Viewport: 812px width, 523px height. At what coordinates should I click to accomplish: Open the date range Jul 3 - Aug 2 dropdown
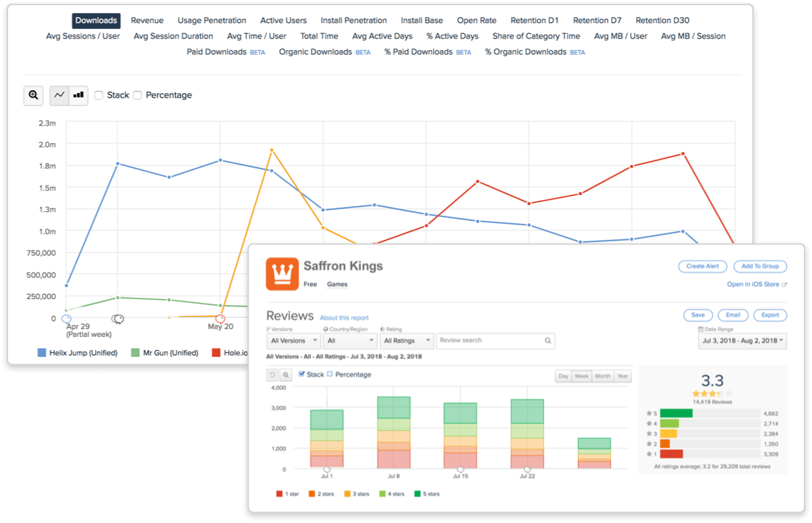(742, 341)
